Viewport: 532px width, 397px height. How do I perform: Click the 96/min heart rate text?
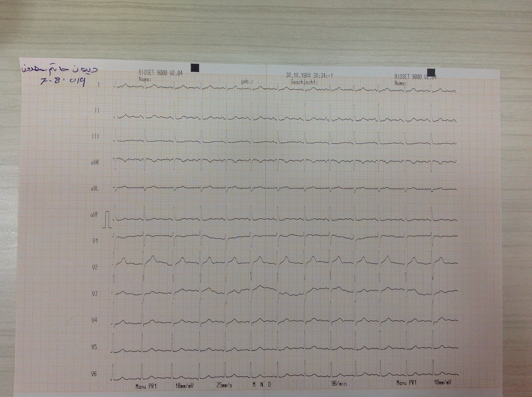[339, 383]
